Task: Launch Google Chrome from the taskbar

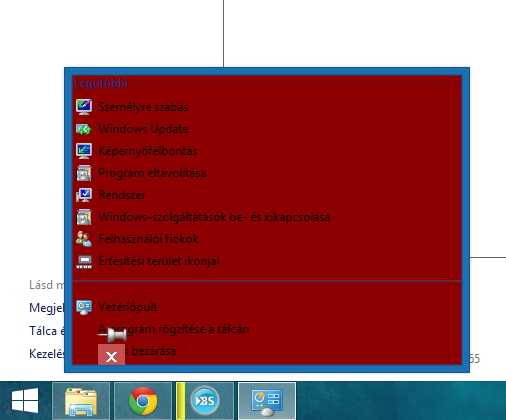Action: pyautogui.click(x=143, y=401)
